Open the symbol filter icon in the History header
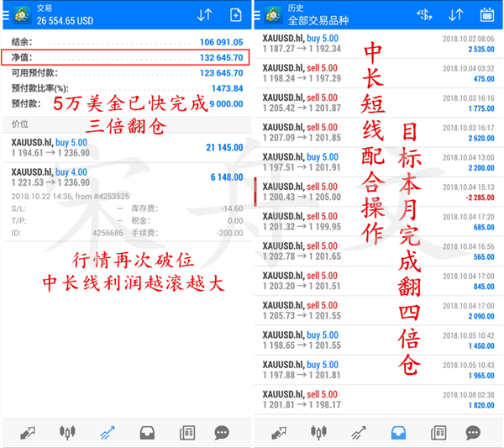Image resolution: width=504 pixels, height=448 pixels. tap(424, 15)
